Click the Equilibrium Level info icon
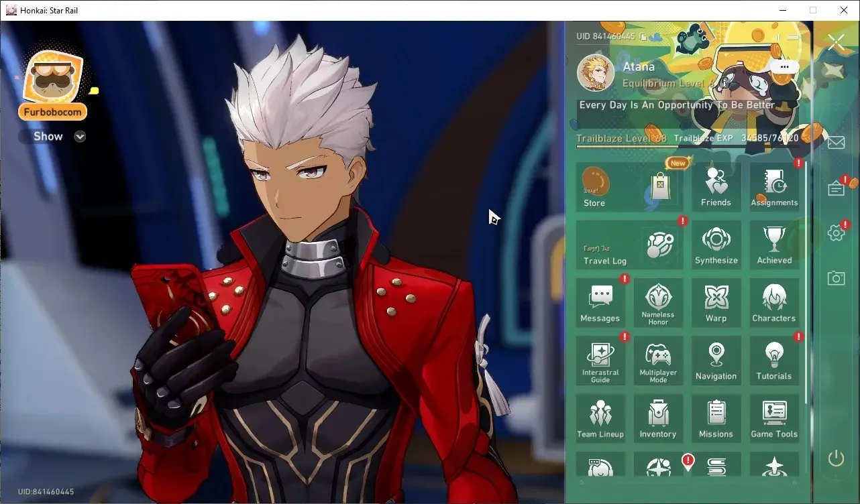The height and width of the screenshot is (504, 860). [725, 84]
